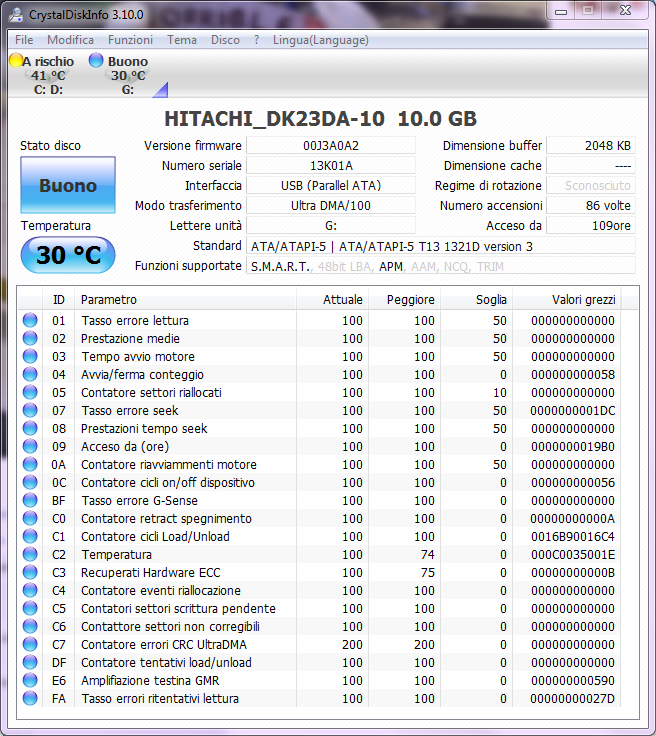Open the Funzioni menu

point(130,40)
